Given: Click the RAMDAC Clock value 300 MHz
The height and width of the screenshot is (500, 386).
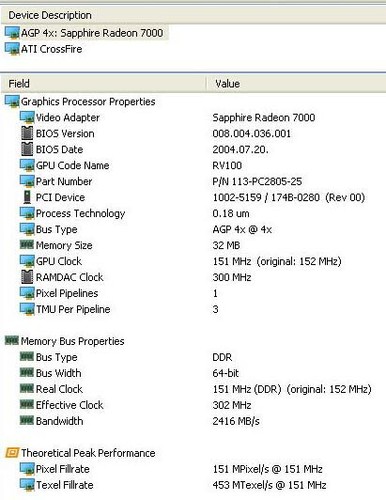Looking at the screenshot, I should (x=232, y=277).
